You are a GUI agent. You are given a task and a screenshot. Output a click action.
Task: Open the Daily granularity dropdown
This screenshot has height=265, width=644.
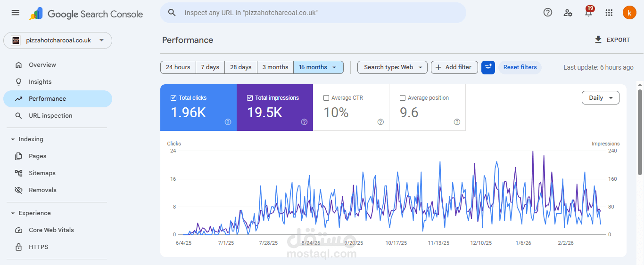click(601, 98)
